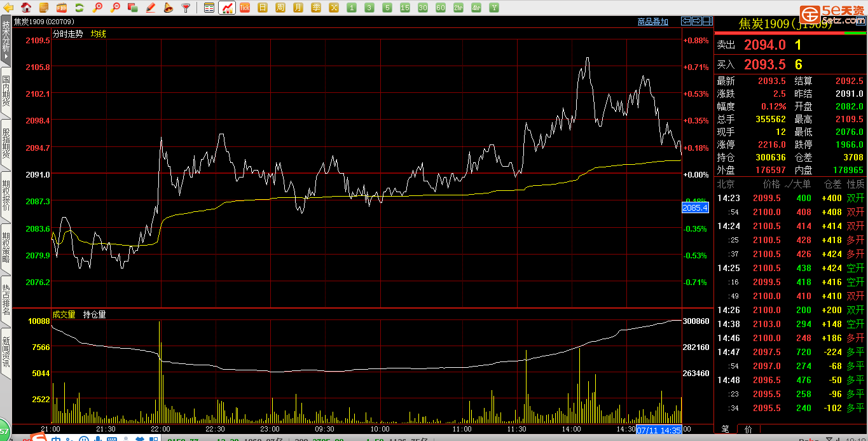The height and width of the screenshot is (441, 868).
Task: Select the 3-minute period button
Action: coord(369,8)
